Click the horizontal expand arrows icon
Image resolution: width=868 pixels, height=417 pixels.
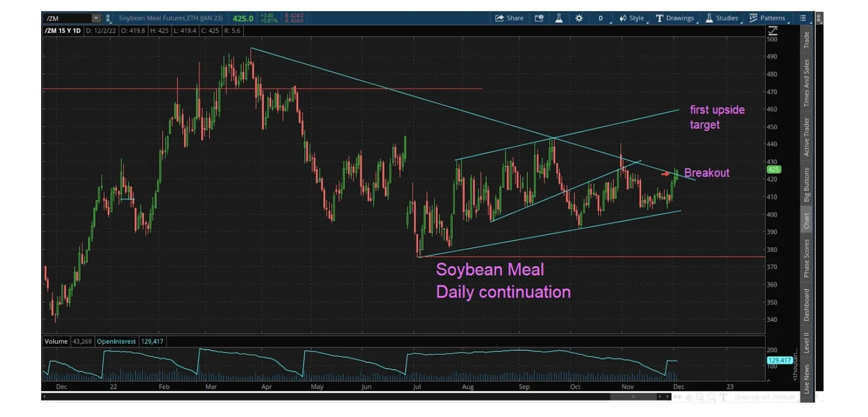[678, 397]
